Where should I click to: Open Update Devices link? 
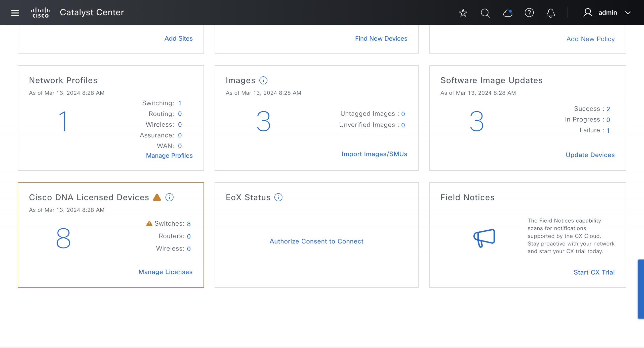point(590,155)
